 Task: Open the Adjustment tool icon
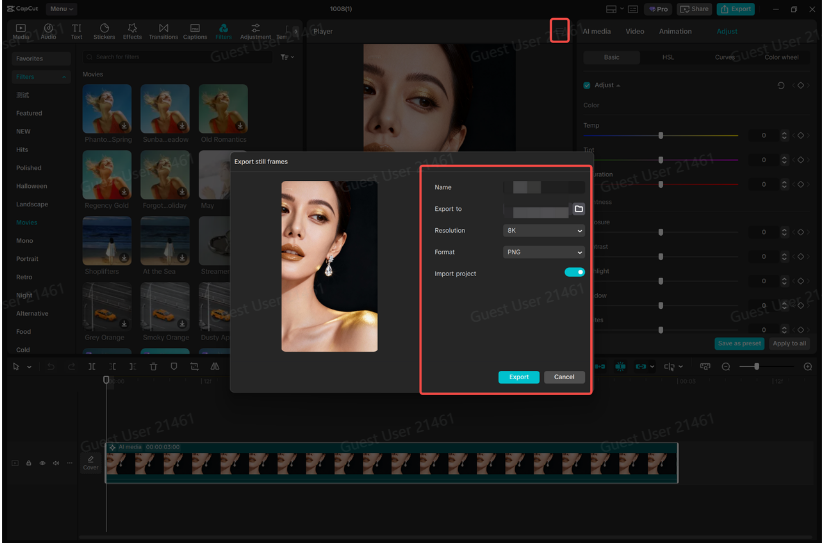[255, 31]
